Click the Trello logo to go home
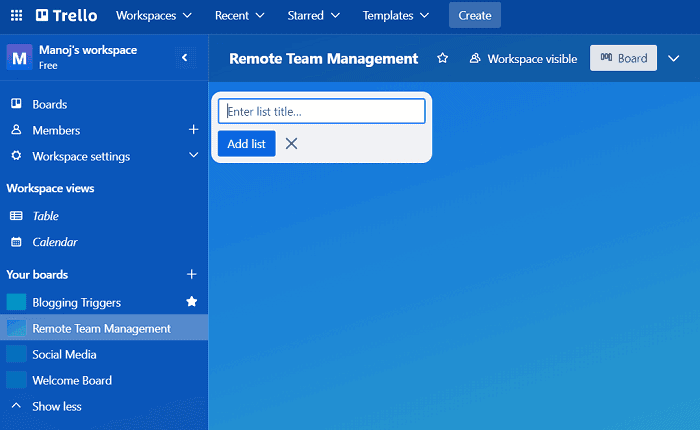This screenshot has width=700, height=430. click(67, 16)
